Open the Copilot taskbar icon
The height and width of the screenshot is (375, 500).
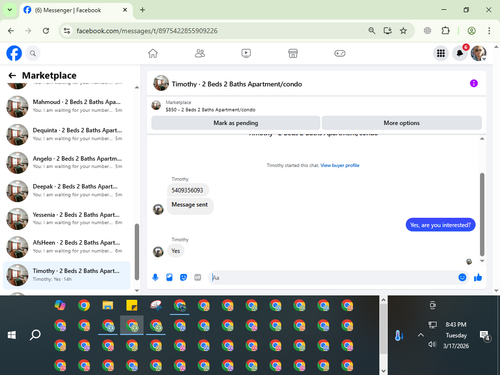pos(60,305)
